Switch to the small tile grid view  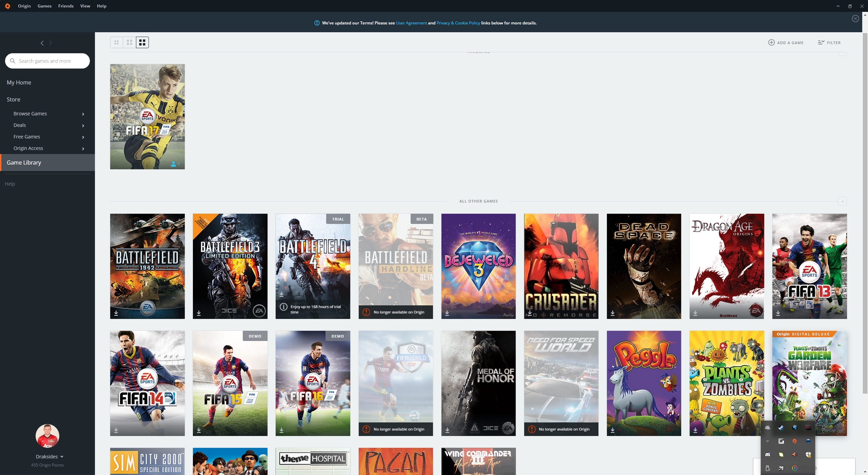click(x=116, y=42)
